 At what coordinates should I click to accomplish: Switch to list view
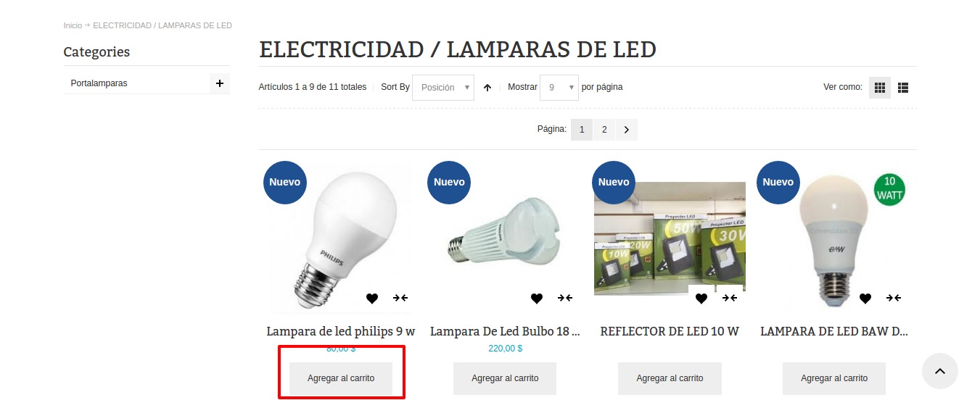903,88
